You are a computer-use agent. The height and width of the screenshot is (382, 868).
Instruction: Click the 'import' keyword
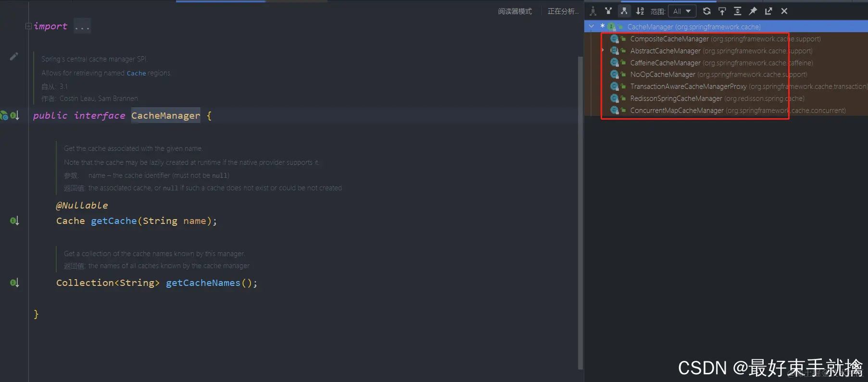click(x=50, y=26)
